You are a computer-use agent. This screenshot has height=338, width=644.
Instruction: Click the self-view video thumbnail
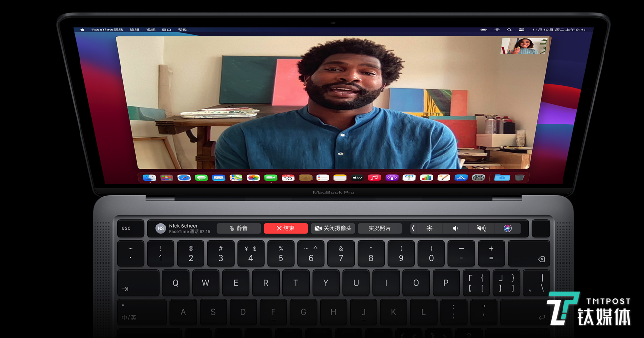click(523, 46)
